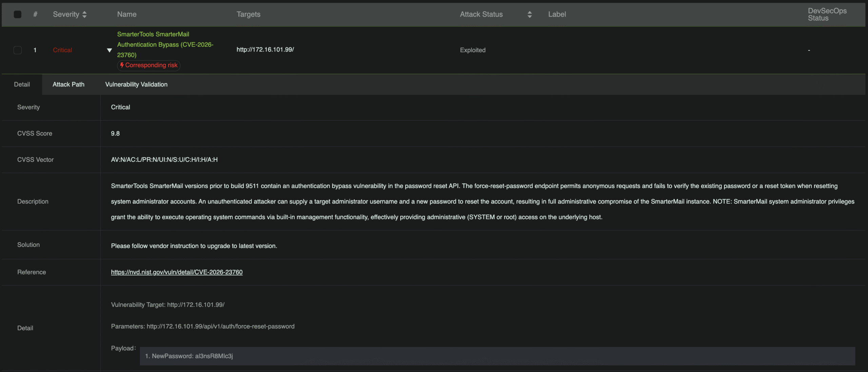The image size is (868, 372).
Task: Open the SmarterMail Authentication Bypass vulnerability name link
Action: [165, 44]
